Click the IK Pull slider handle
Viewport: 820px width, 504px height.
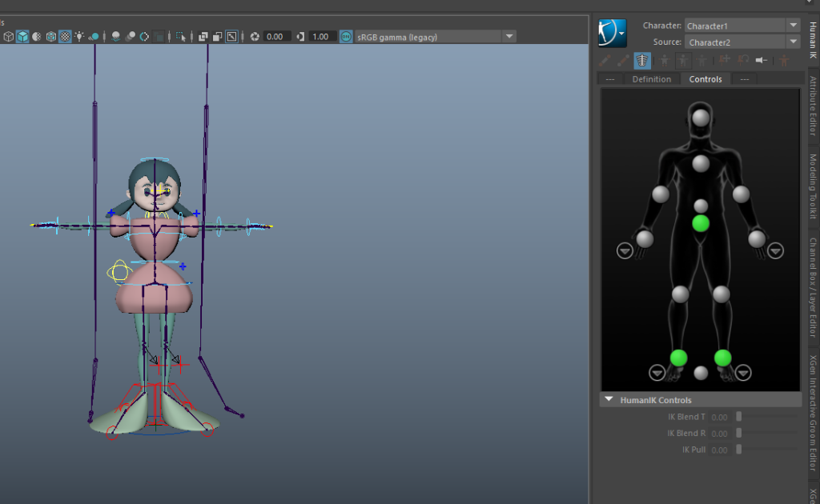(x=739, y=449)
